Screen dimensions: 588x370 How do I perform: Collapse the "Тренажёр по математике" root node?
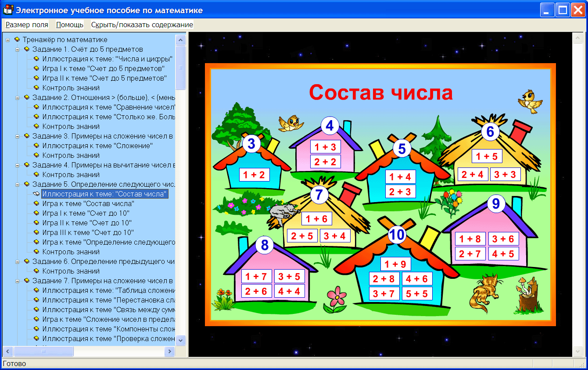[7, 39]
